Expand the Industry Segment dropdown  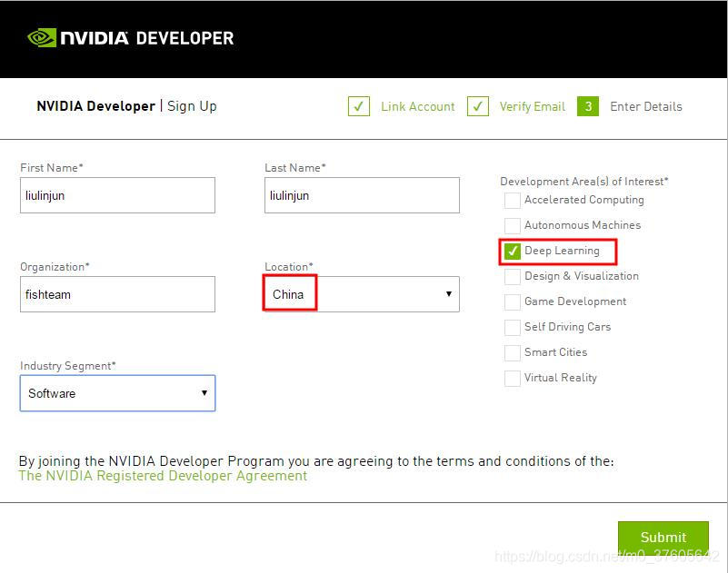pos(117,393)
